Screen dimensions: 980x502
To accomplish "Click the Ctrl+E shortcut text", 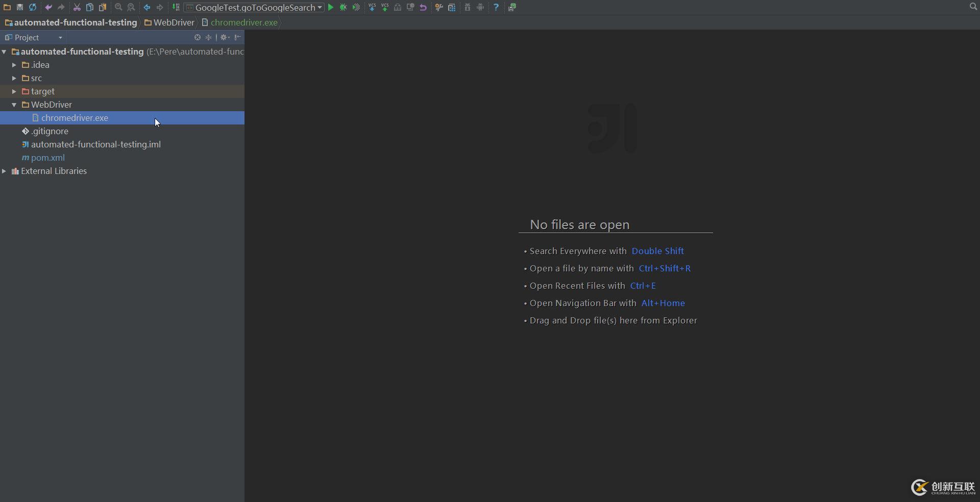I will [643, 286].
